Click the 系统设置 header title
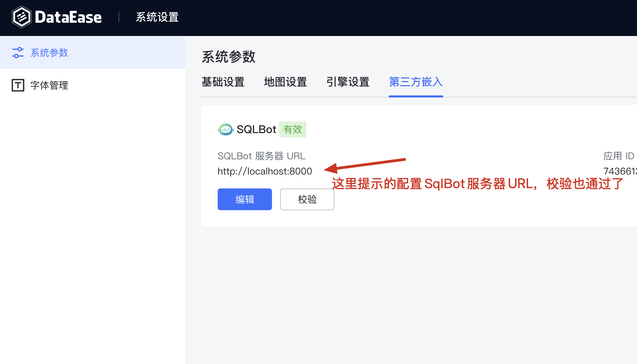The height and width of the screenshot is (364, 637). tap(157, 17)
